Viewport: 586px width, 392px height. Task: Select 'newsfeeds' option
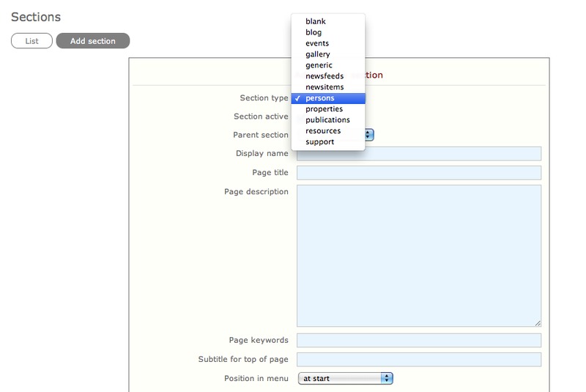tap(324, 76)
